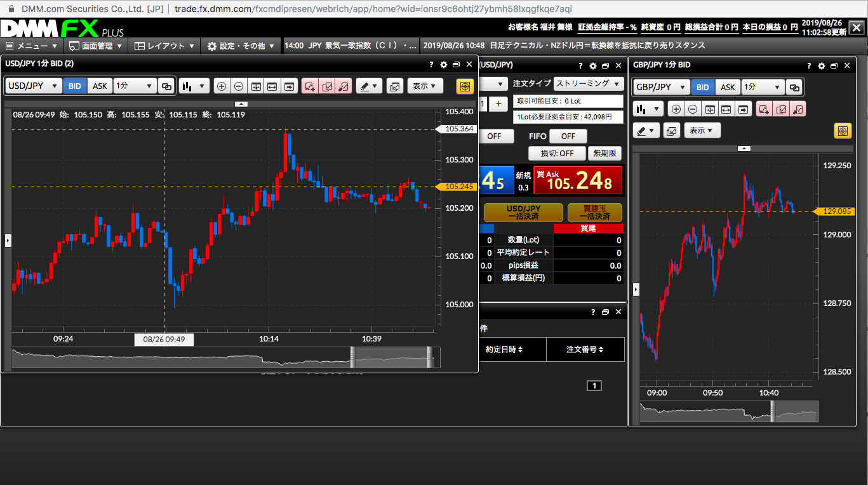This screenshot has width=868, height=485.
Task: Click the link-chart icon beside USD/JPY 1分 dropdown
Action: pos(166,86)
